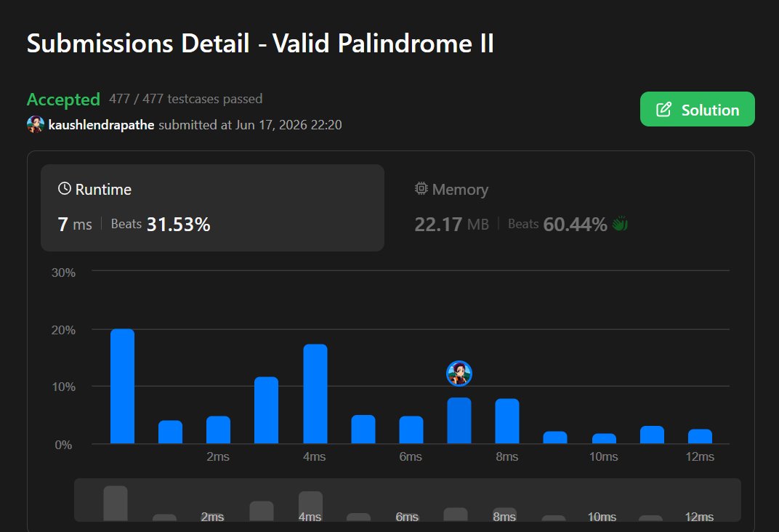Click the '22.17 MB' memory value

tap(451, 224)
